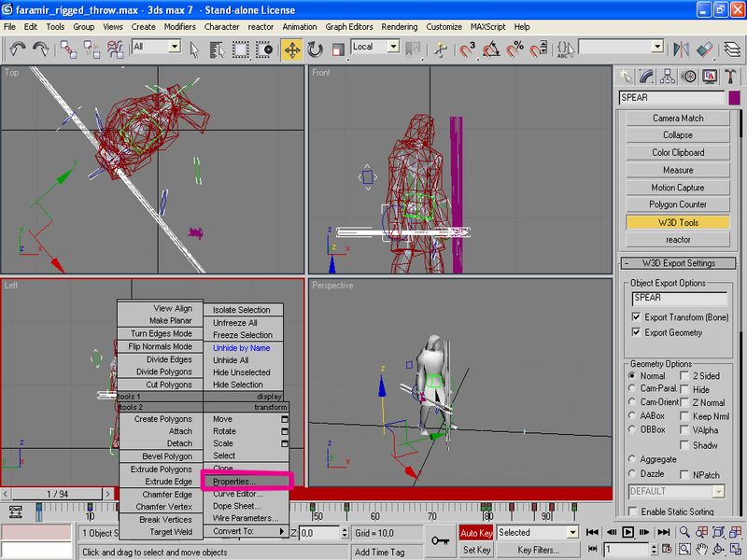The image size is (747, 560).
Task: Open the DEFAULT dropdown in Geometry Options
Action: tap(718, 492)
